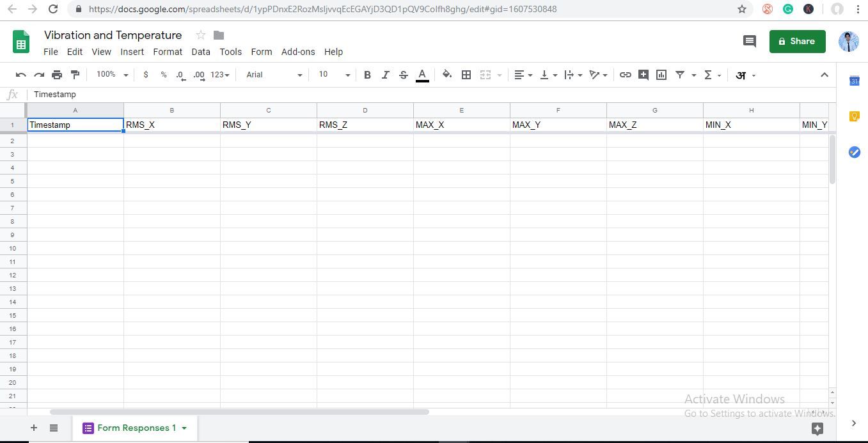Screen dimensions: 868x443
Task: Star the Vibration and Temperature document
Action: point(201,35)
